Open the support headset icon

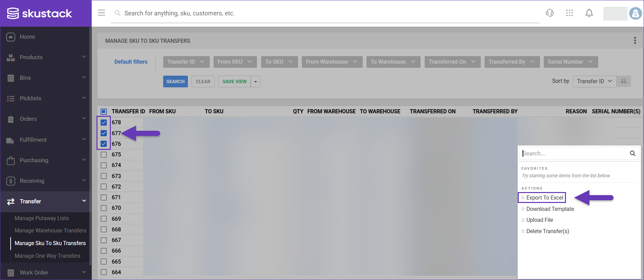click(x=550, y=13)
